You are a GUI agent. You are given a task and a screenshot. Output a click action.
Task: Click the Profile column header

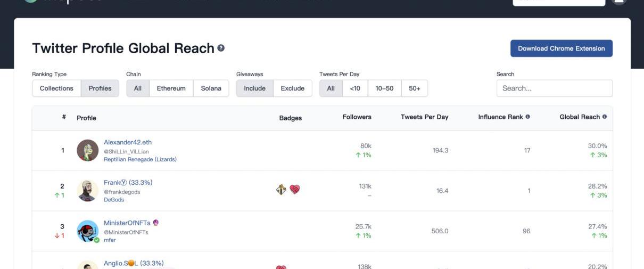point(87,118)
